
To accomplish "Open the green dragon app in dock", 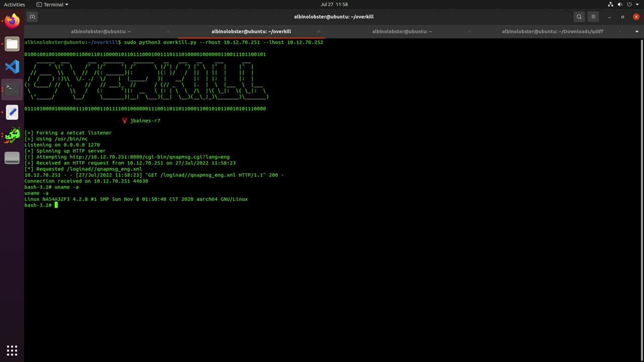I will click(12, 135).
